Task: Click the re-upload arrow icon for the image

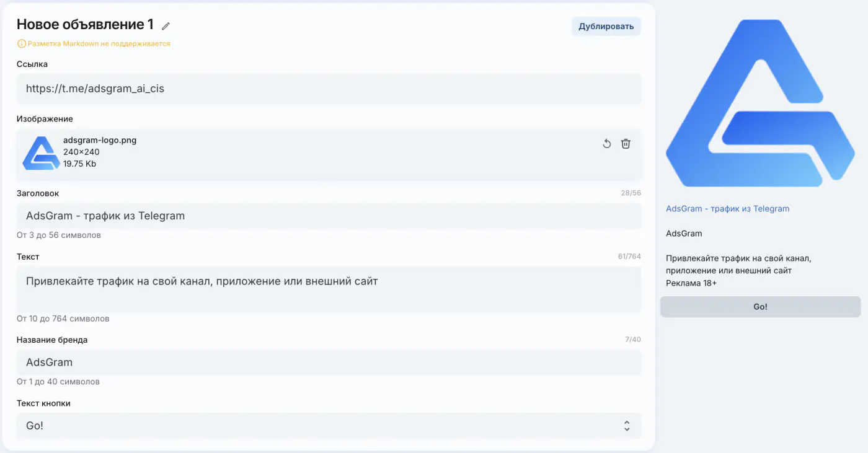Action: click(x=607, y=144)
